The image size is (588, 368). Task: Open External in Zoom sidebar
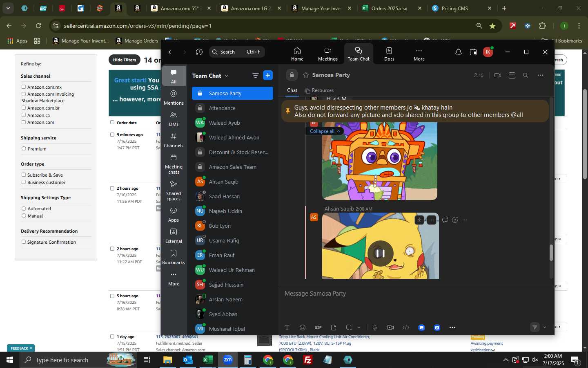pyautogui.click(x=174, y=236)
